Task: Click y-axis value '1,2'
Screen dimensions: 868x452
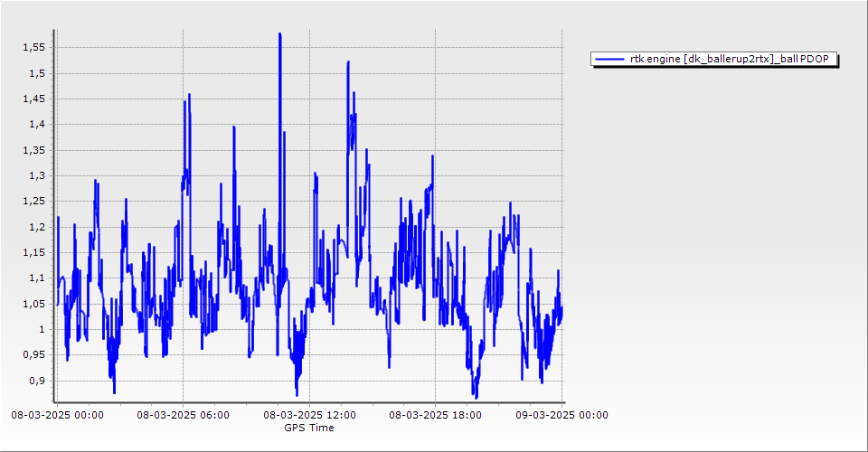Action: pyautogui.click(x=37, y=227)
